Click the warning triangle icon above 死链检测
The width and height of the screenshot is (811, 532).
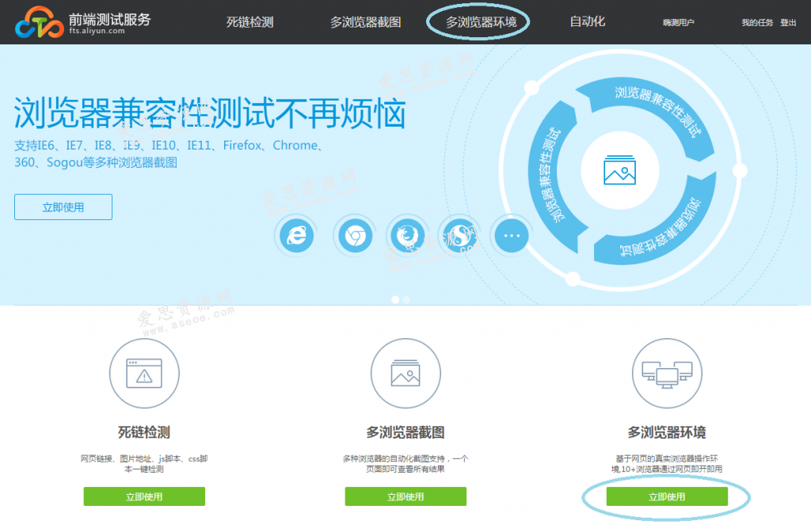(x=144, y=373)
